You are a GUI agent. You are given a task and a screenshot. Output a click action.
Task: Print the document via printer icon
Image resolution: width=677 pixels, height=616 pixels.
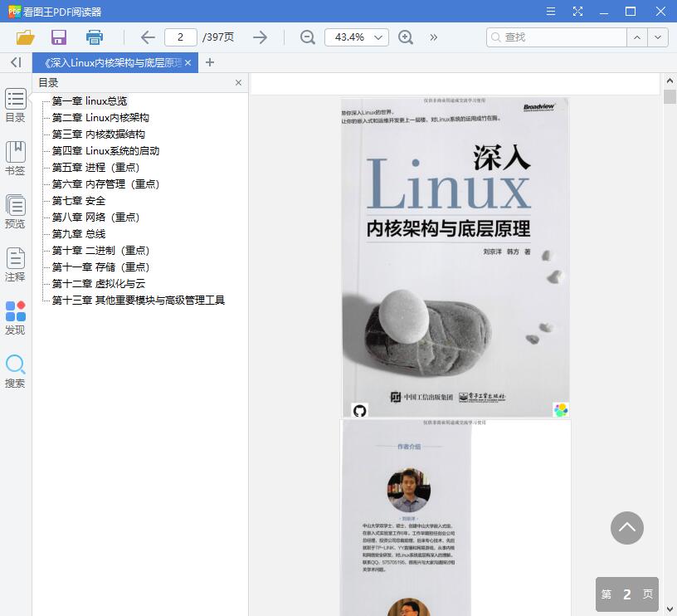(94, 37)
